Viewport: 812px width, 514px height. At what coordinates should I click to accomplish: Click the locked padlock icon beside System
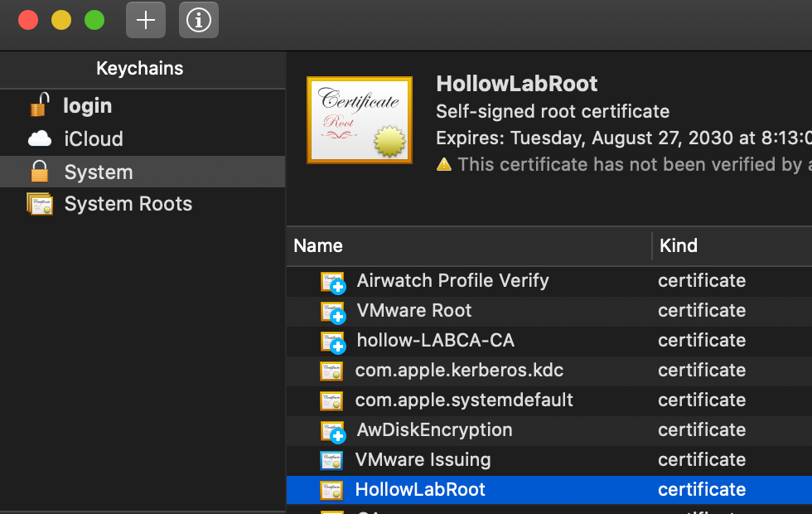point(39,172)
